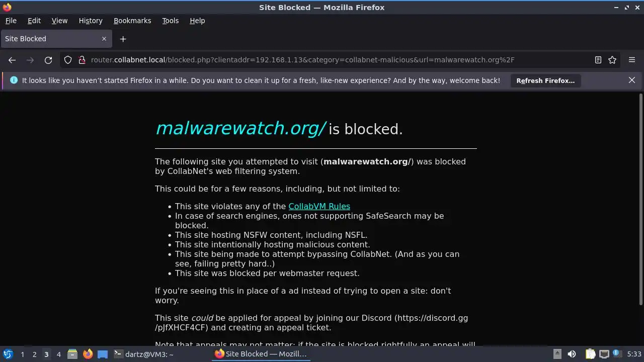Screen dimensions: 644x362
Task: Open the View menu
Action: click(59, 21)
